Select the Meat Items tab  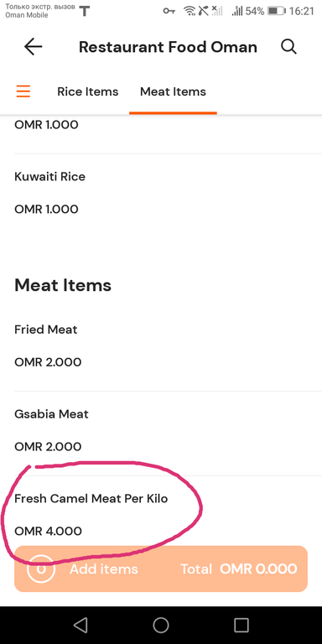pos(173,91)
